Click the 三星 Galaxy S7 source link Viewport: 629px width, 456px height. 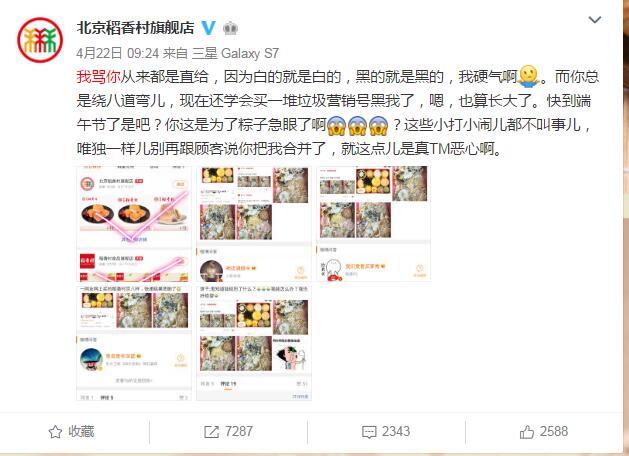point(235,53)
